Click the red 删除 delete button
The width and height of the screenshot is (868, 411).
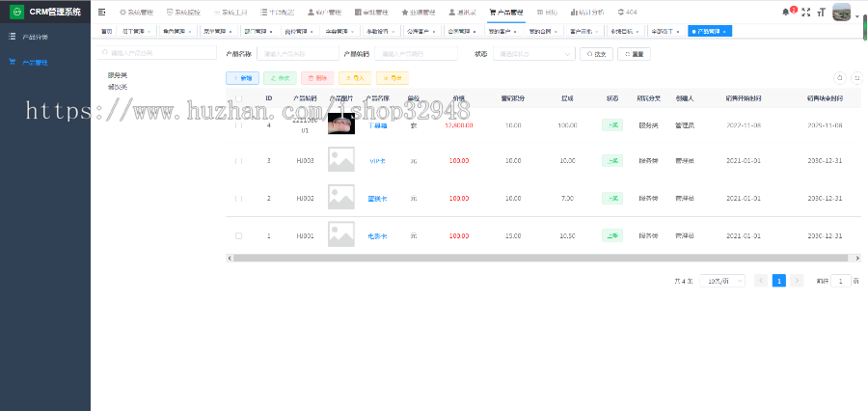click(x=317, y=77)
